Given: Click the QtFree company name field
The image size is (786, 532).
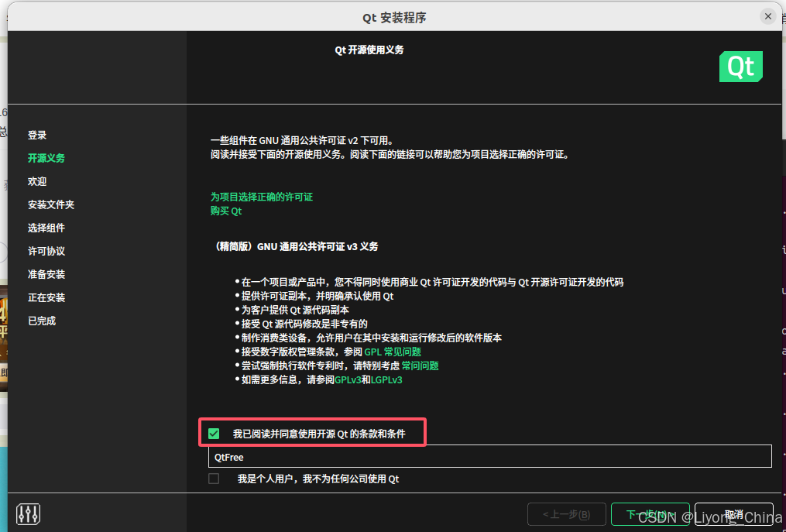Looking at the screenshot, I should click(489, 456).
